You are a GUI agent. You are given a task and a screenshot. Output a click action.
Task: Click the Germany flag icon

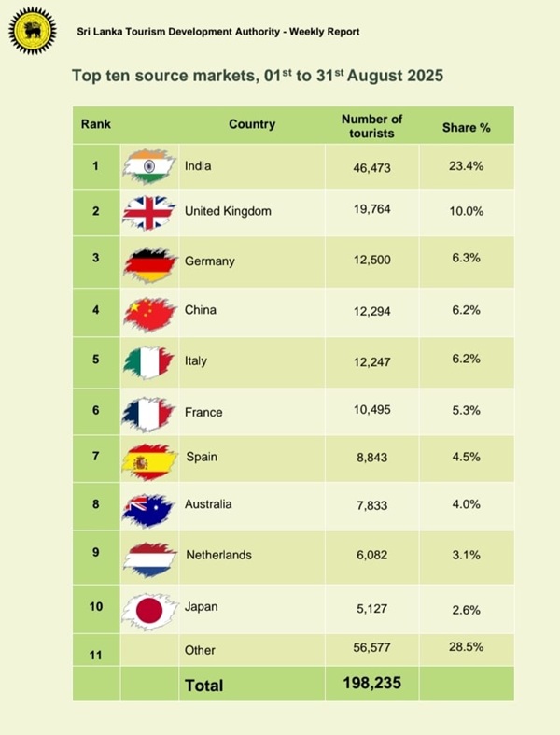(149, 262)
